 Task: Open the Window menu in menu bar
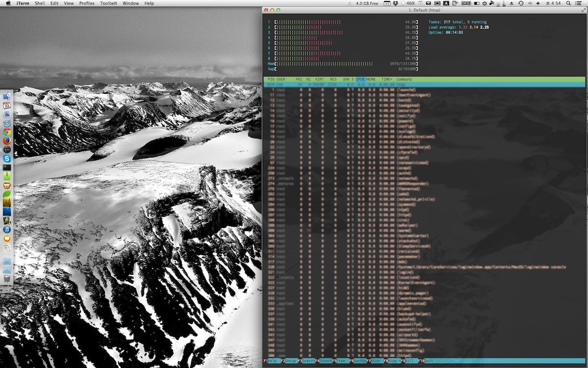131,3
